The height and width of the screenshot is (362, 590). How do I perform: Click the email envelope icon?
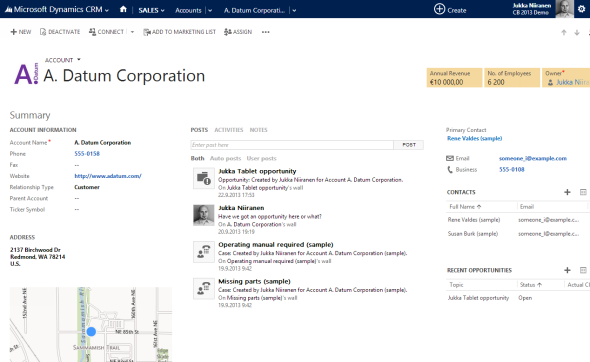click(450, 158)
